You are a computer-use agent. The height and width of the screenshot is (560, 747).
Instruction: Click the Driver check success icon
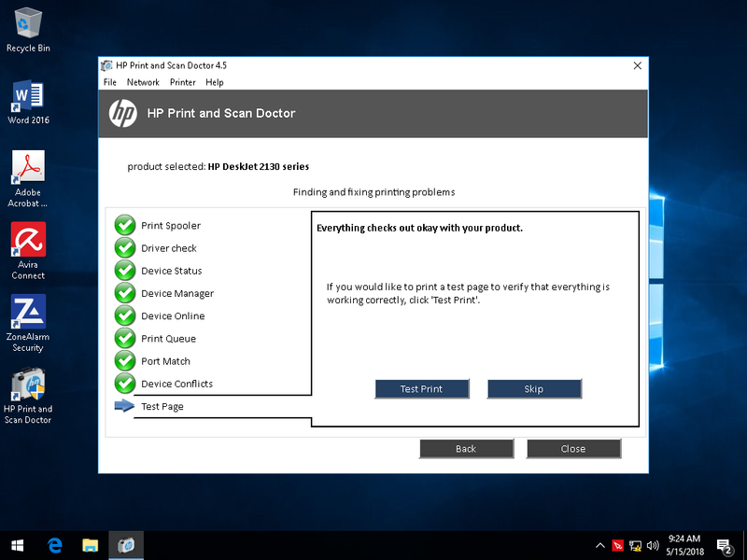point(125,247)
